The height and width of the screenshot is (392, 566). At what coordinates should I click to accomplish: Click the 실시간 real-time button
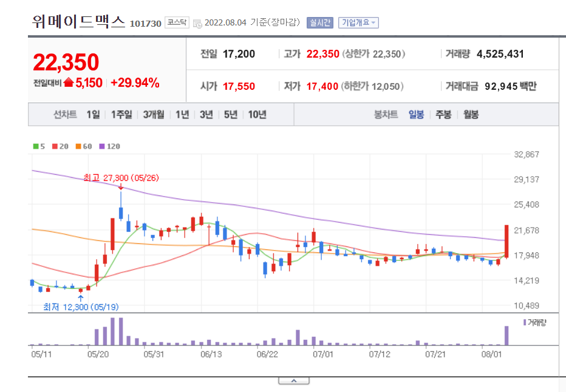320,22
